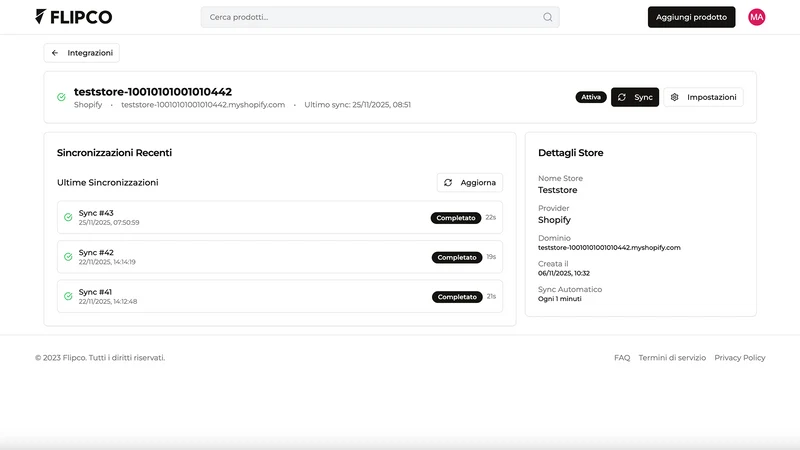Open the Sync #41 row
Screen dimensions: 800x450
(280, 296)
